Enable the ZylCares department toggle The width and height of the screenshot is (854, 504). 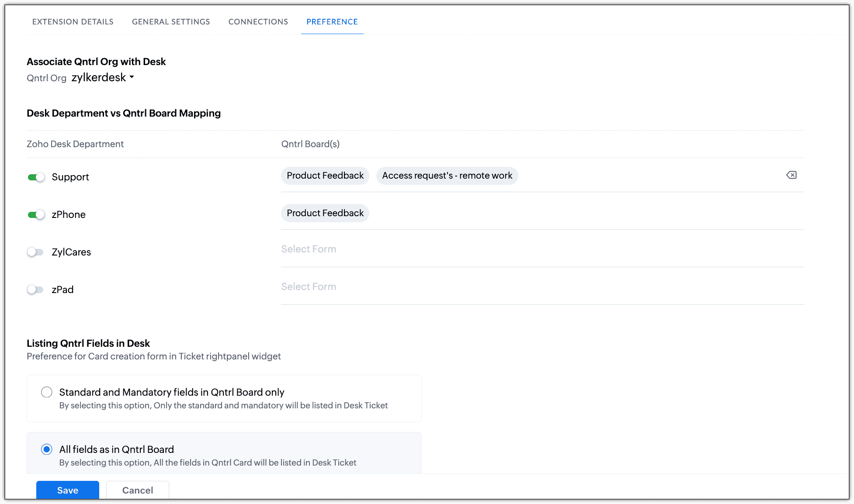[35, 252]
